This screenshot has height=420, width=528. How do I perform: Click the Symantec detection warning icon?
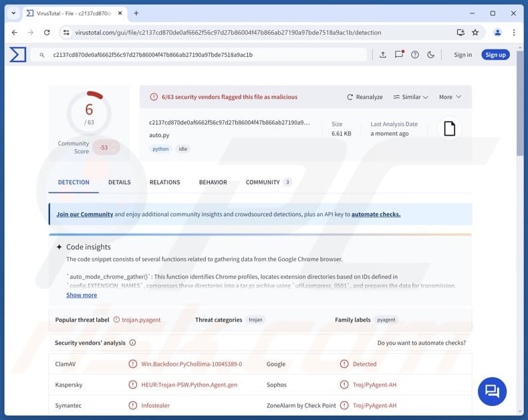click(133, 405)
